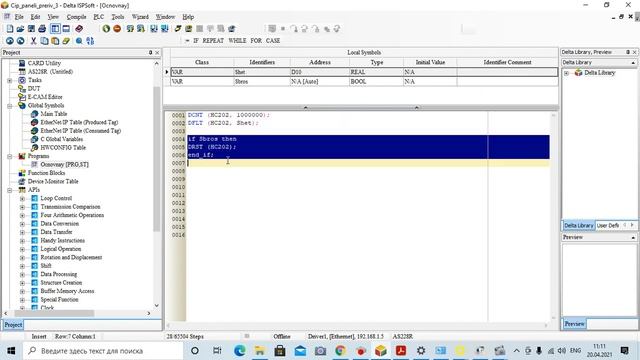
Task: Open the Compile menu
Action: pyautogui.click(x=76, y=17)
